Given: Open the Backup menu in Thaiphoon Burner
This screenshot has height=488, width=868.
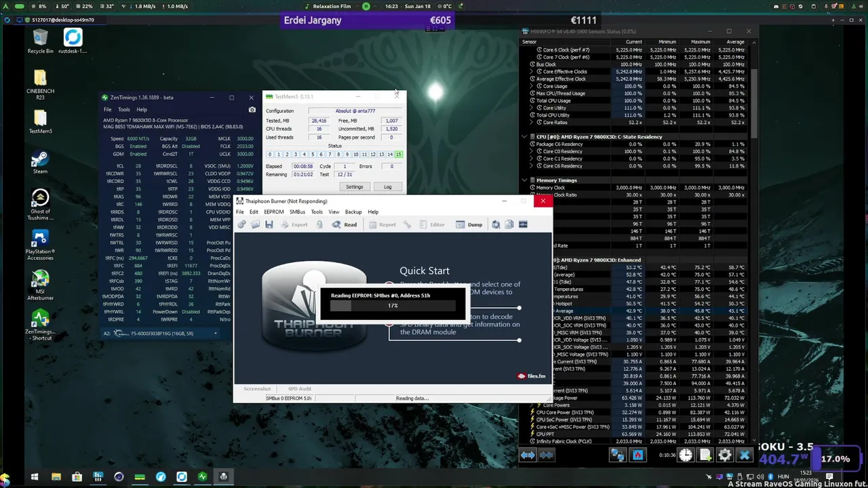Looking at the screenshot, I should click(353, 212).
